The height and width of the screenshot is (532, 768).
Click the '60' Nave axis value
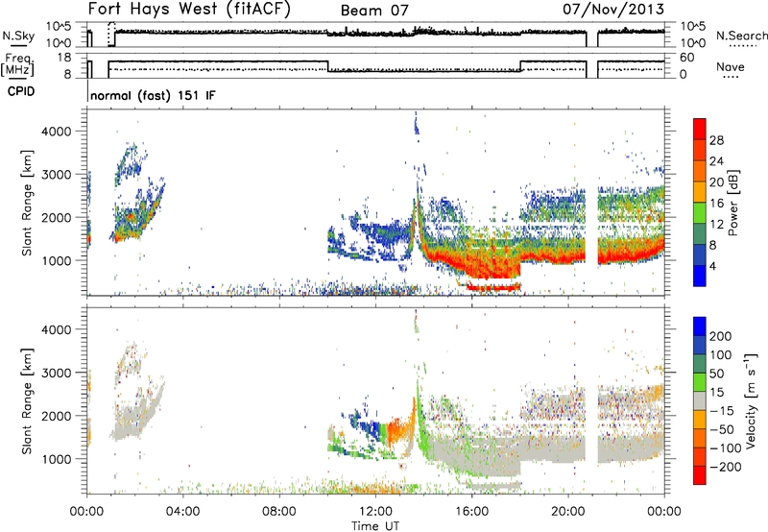pos(686,58)
